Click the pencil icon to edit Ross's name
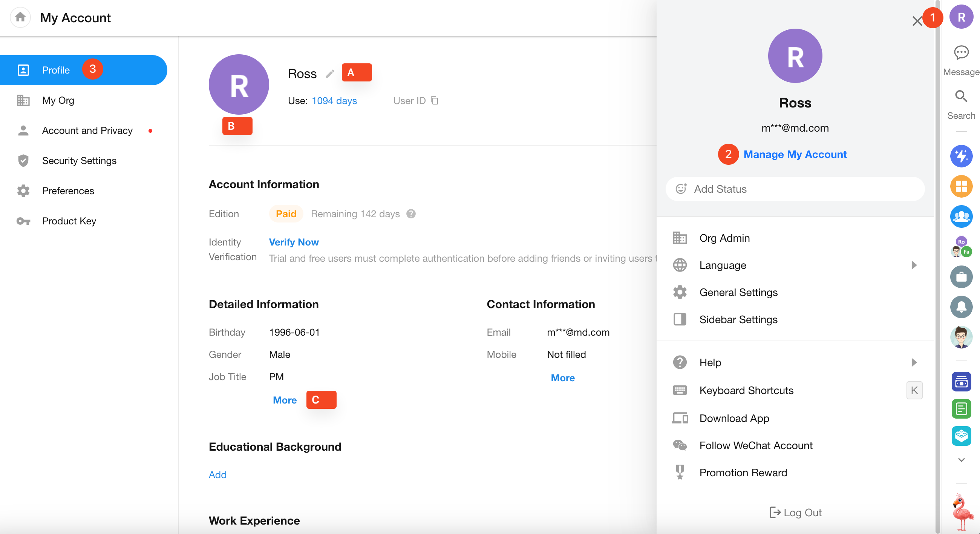This screenshot has height=534, width=980. pos(330,74)
